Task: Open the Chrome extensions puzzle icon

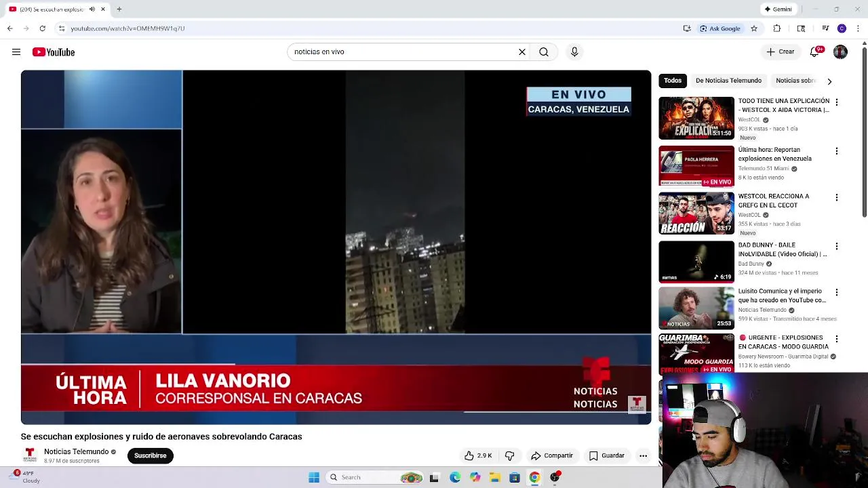Action: click(x=777, y=28)
